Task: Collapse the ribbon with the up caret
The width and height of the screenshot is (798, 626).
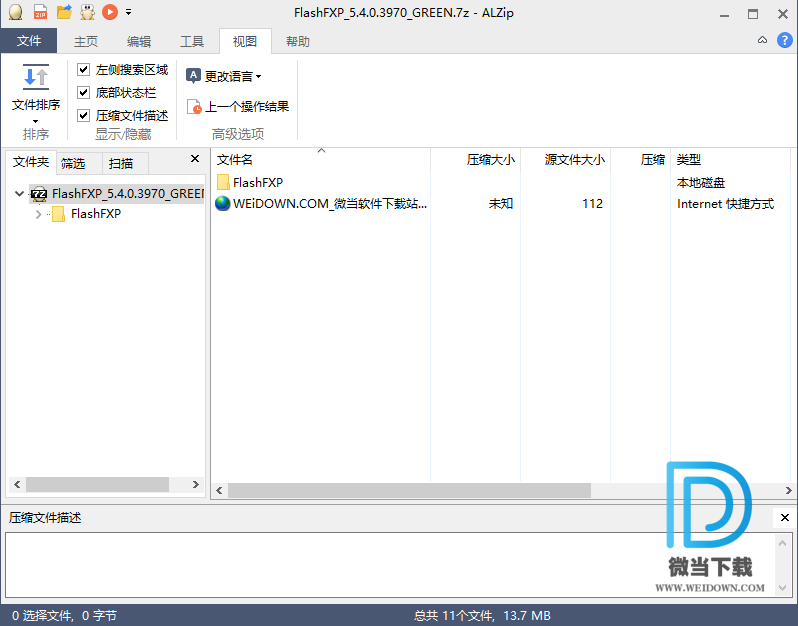Action: (762, 40)
